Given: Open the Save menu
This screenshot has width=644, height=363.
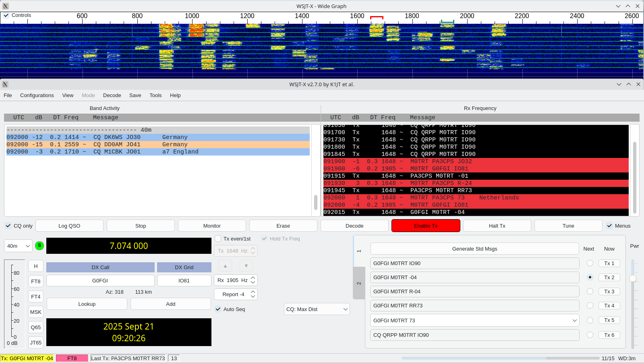Looking at the screenshot, I should pyautogui.click(x=135, y=95).
